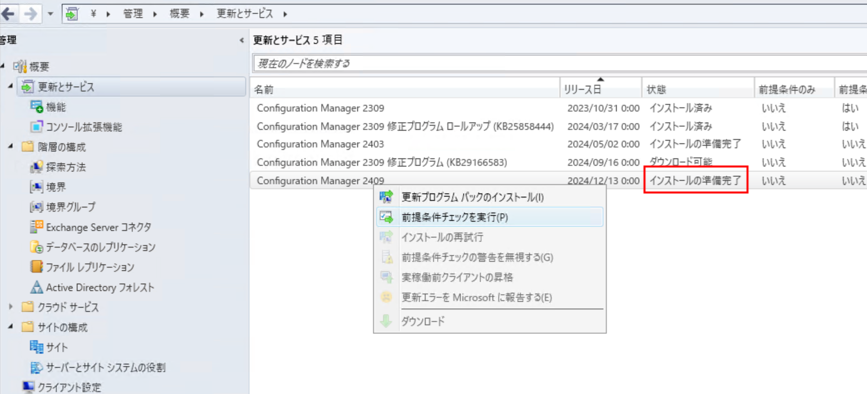Select the KB29166583 修正プログラム row
The height and width of the screenshot is (394, 867).
[x=382, y=162]
